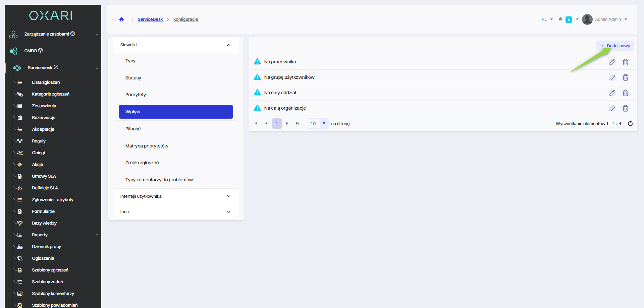Click the Dodaj nowy button
Screen dimensions: 644x308
point(614,46)
